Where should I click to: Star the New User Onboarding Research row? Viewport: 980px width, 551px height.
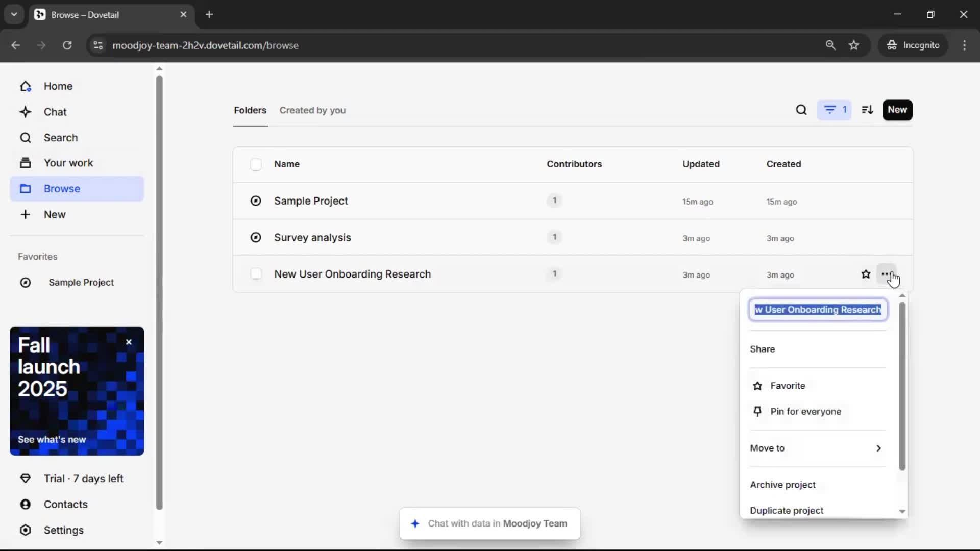click(x=866, y=274)
